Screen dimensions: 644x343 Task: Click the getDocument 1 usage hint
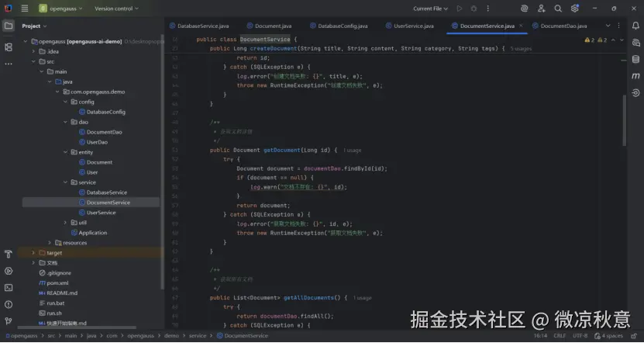point(353,150)
